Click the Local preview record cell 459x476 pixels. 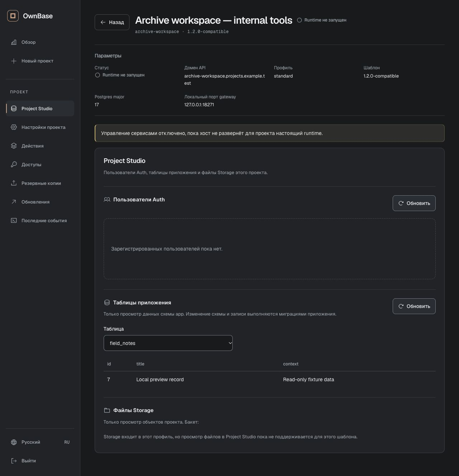tap(160, 380)
